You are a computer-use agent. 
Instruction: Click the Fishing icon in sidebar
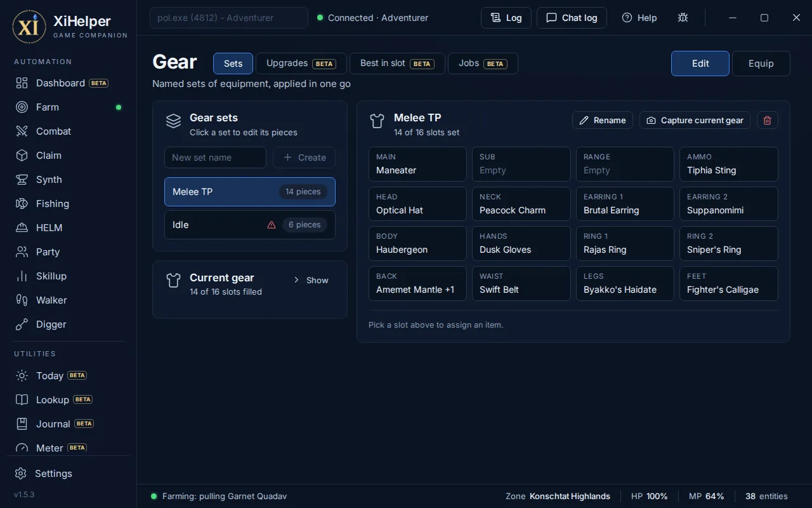click(x=22, y=204)
